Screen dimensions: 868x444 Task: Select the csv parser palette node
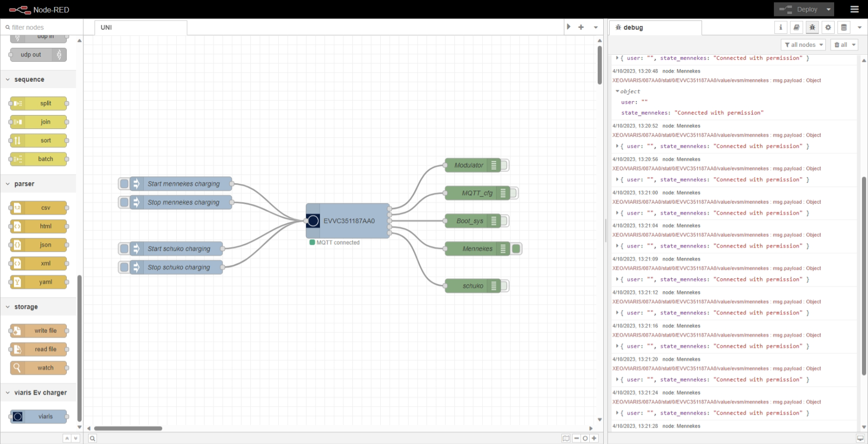38,208
